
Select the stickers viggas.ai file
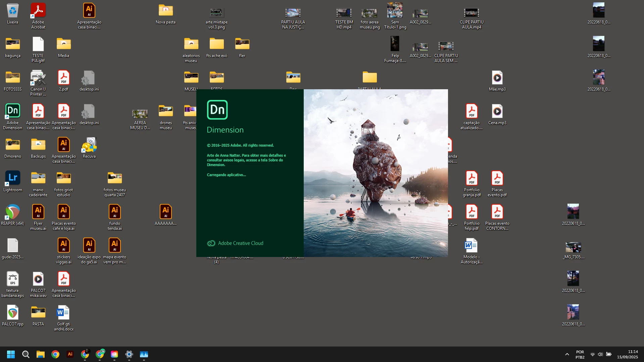[64, 251]
